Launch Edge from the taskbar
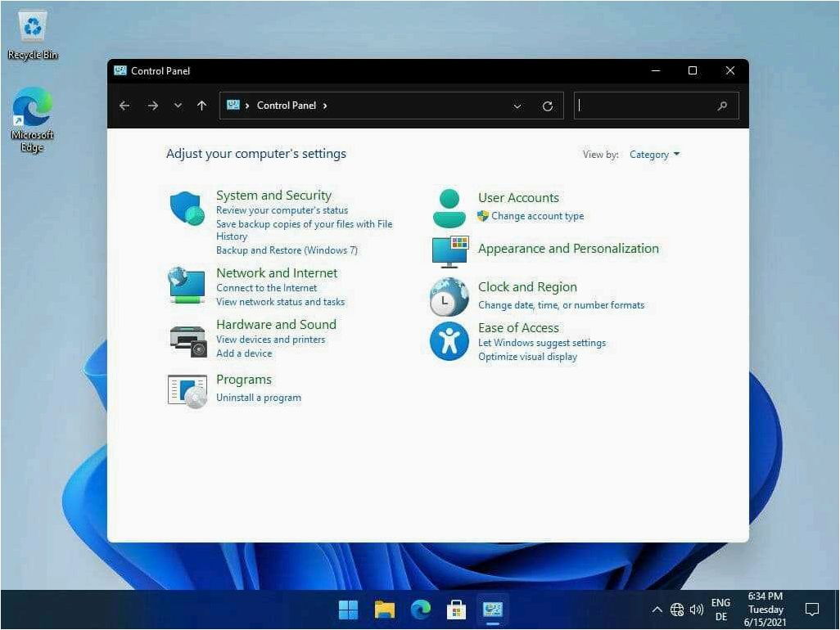 (x=421, y=610)
